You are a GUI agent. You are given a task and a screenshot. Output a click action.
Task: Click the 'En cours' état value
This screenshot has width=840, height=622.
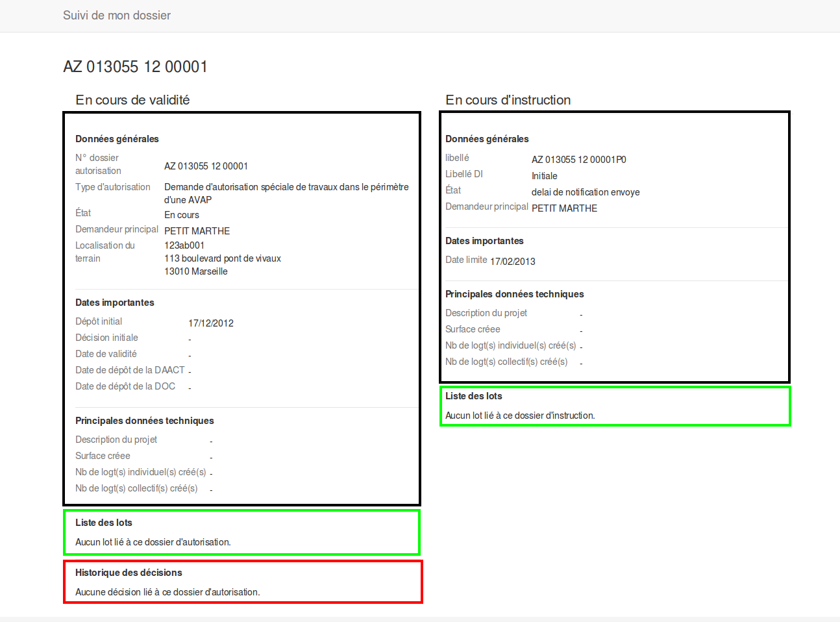click(182, 215)
